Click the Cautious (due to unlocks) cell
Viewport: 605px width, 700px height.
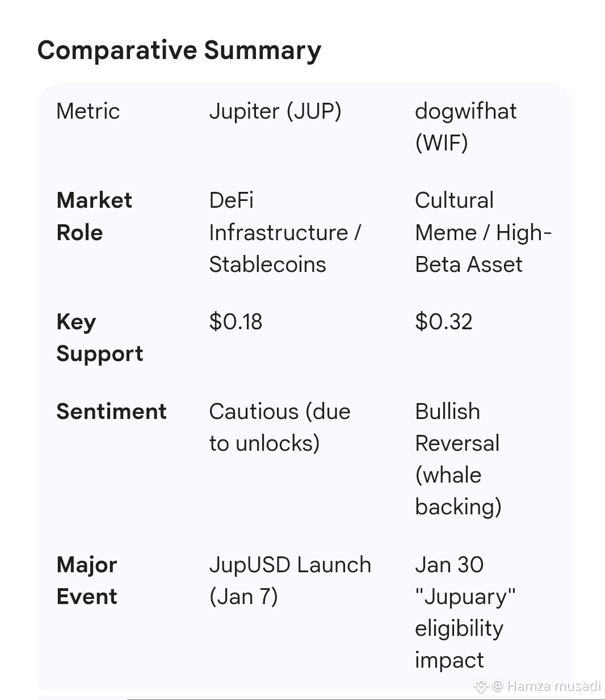click(279, 427)
